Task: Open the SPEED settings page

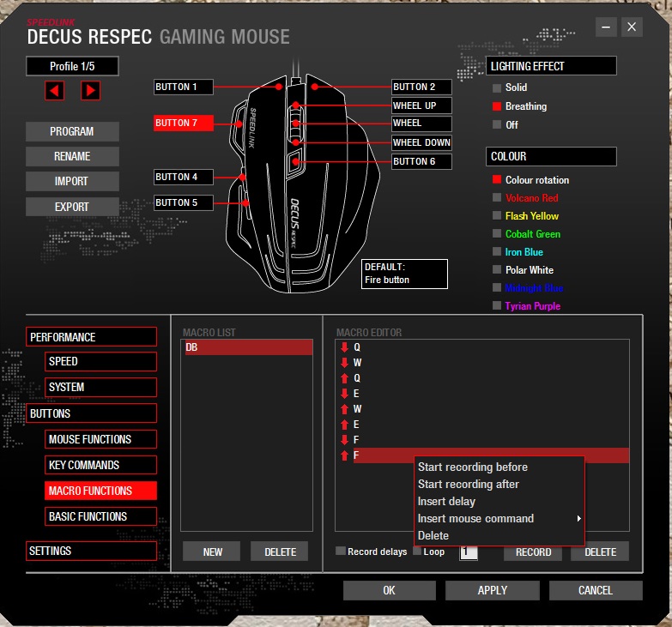Action: [100, 361]
